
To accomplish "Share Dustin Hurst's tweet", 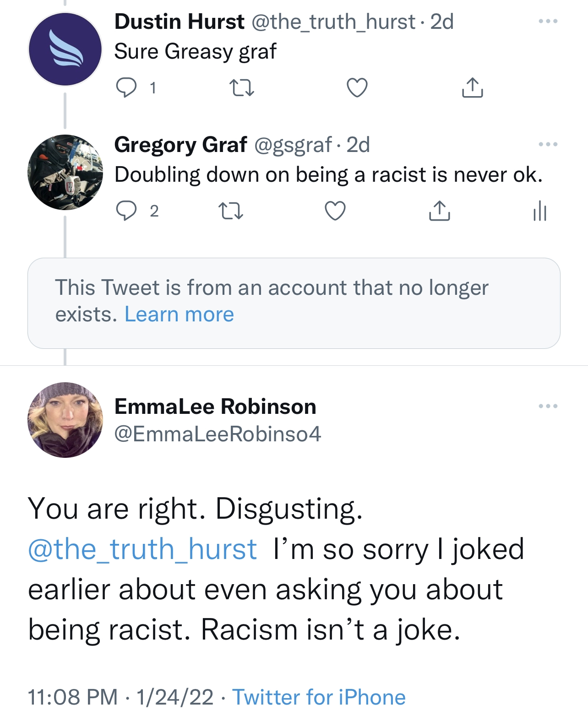I will pos(474,88).
